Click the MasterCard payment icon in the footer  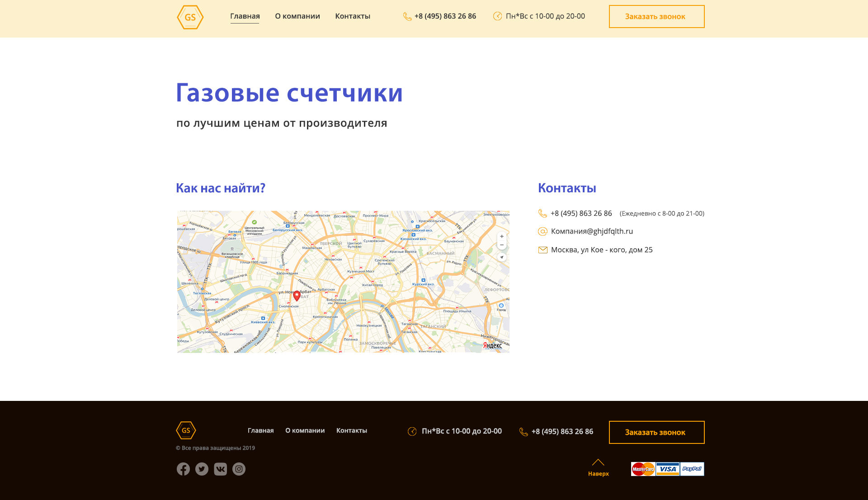click(x=642, y=469)
